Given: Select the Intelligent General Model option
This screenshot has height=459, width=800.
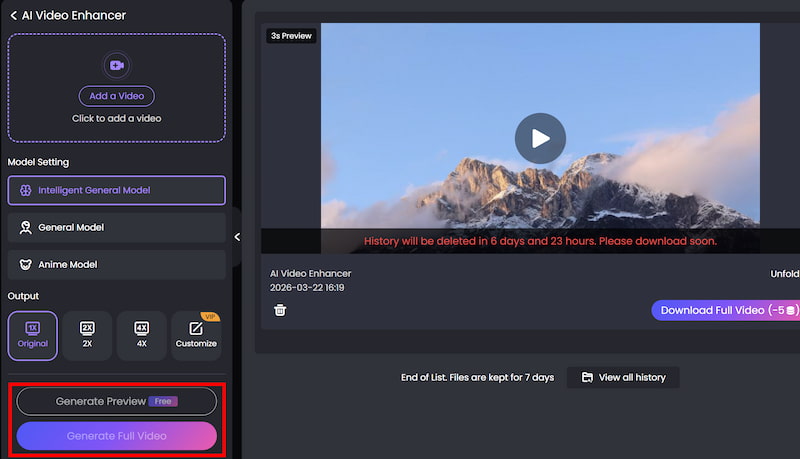Looking at the screenshot, I should click(116, 190).
